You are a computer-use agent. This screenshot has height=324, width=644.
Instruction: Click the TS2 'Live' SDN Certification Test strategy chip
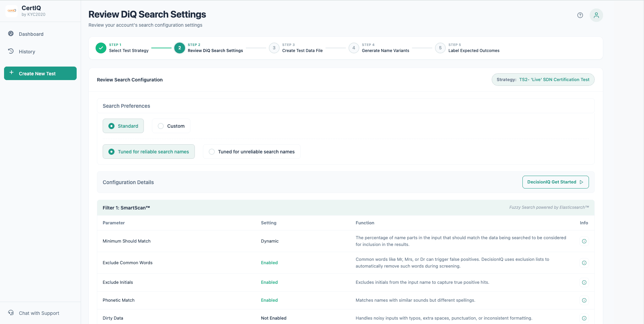[543, 79]
